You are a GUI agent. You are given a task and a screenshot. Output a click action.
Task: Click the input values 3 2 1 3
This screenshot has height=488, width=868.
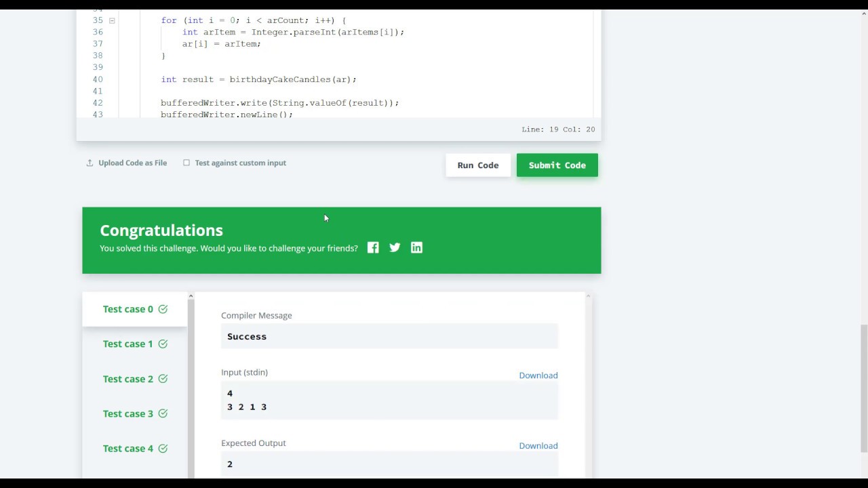tap(247, 407)
